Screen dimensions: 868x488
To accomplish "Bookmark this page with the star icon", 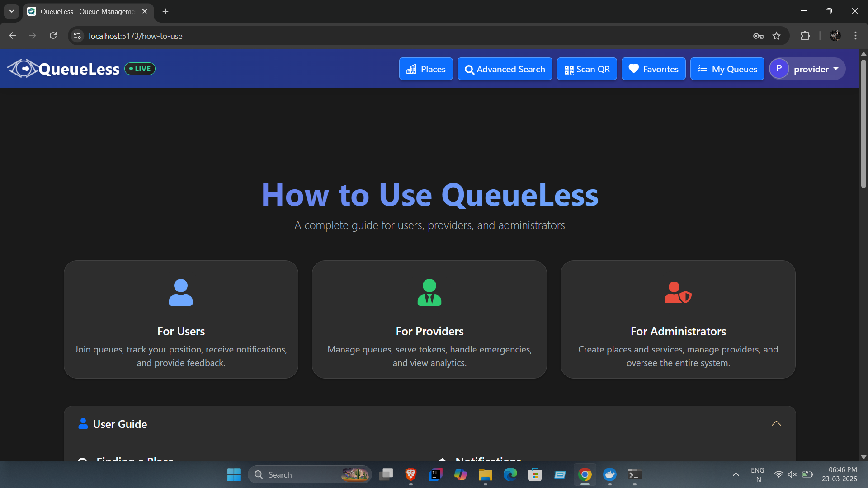I will click(x=776, y=36).
